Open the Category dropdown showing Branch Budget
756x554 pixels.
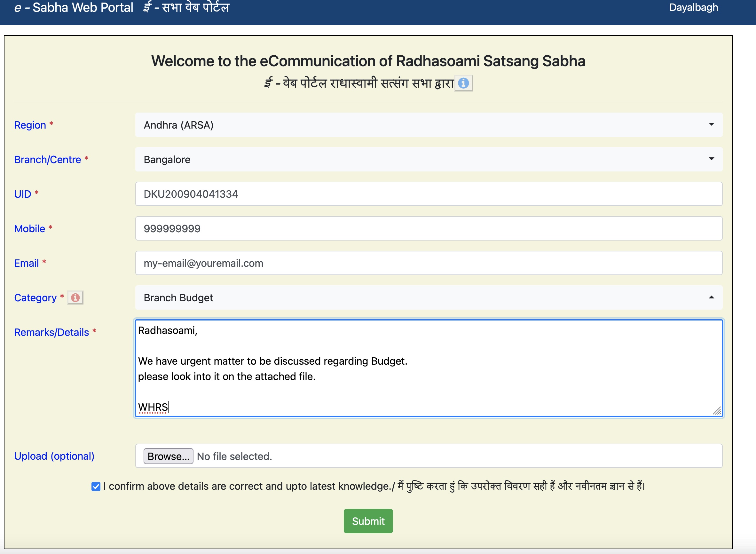[429, 297]
